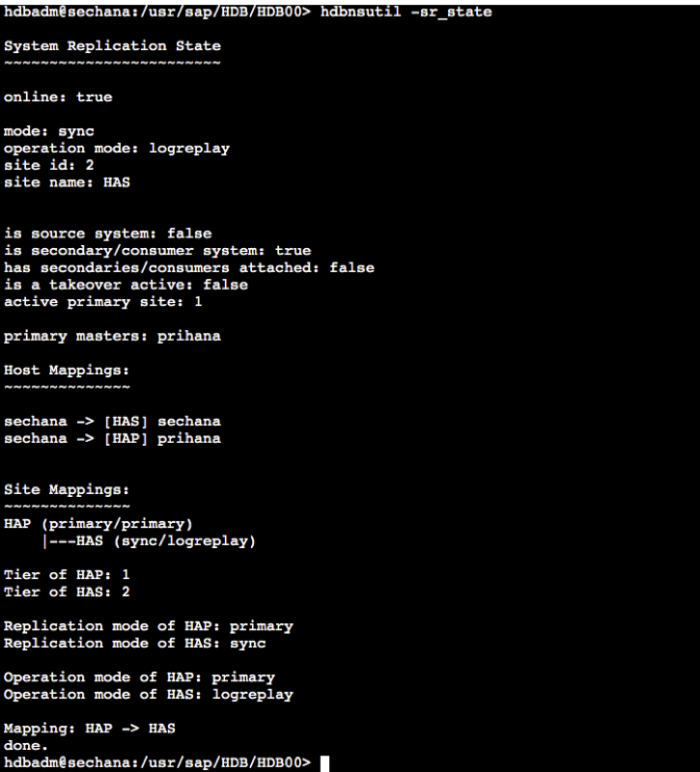Click the terminal cursor at the final prompt
The image size is (700, 772).
click(324, 763)
